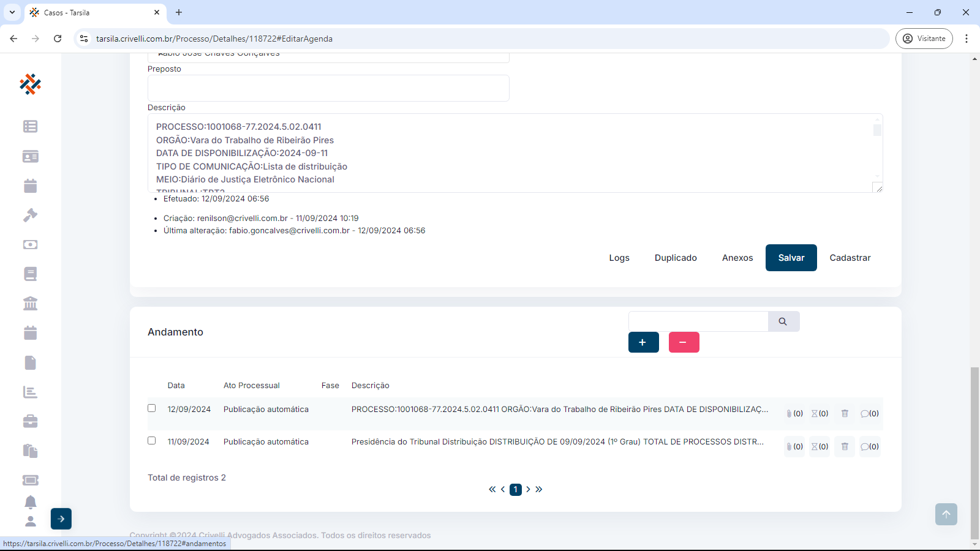980x551 pixels.
Task: Click the Preposto input field
Action: [328, 88]
